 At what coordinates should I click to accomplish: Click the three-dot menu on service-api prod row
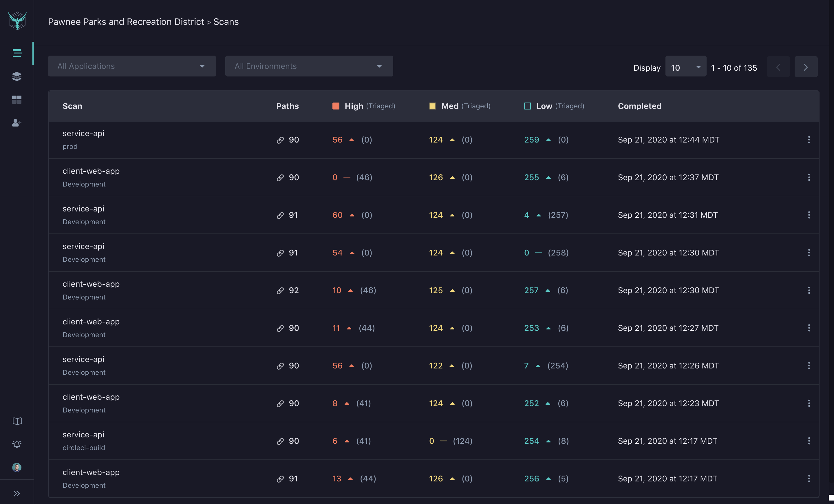[x=809, y=139]
